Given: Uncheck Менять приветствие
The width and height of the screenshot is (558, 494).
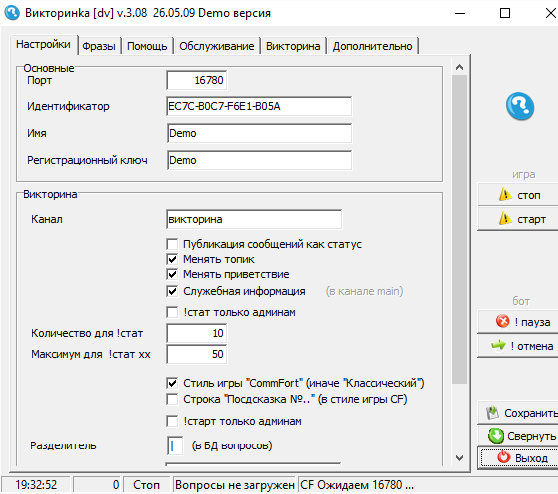Looking at the screenshot, I should 172,274.
